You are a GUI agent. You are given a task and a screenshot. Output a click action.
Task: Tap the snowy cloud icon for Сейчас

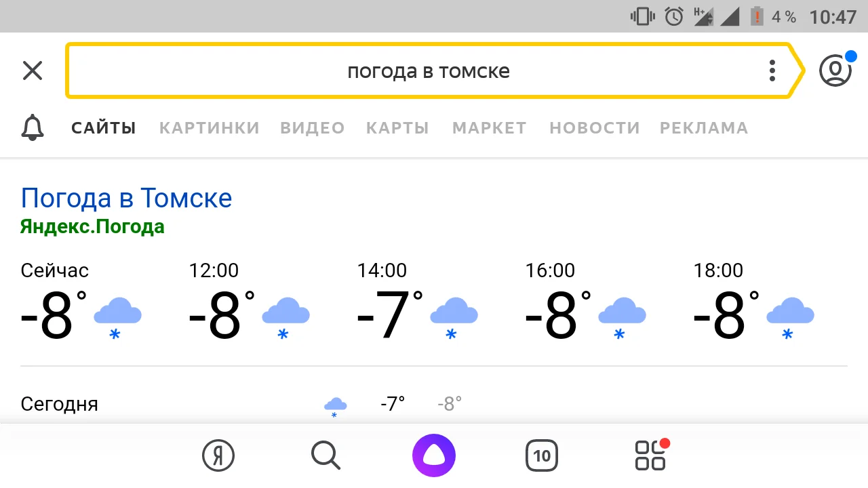(117, 315)
